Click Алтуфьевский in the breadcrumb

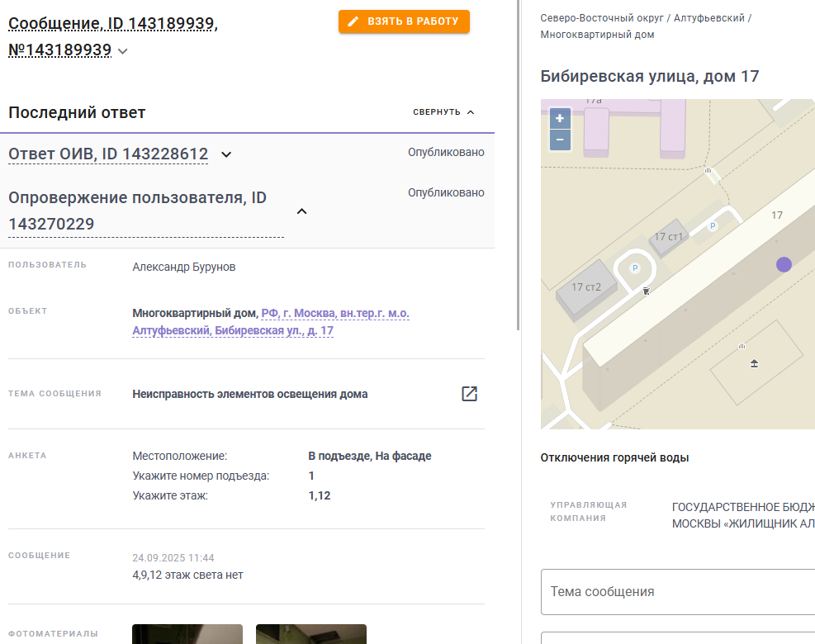coord(709,18)
